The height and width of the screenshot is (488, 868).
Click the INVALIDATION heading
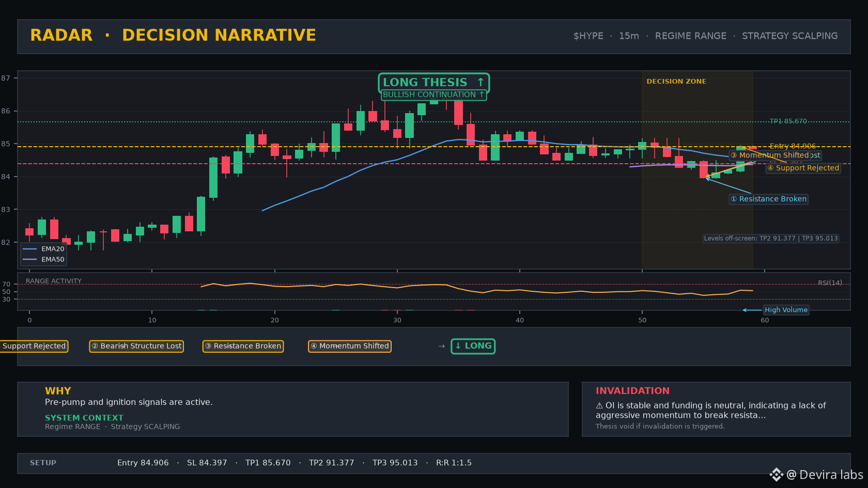tap(632, 391)
